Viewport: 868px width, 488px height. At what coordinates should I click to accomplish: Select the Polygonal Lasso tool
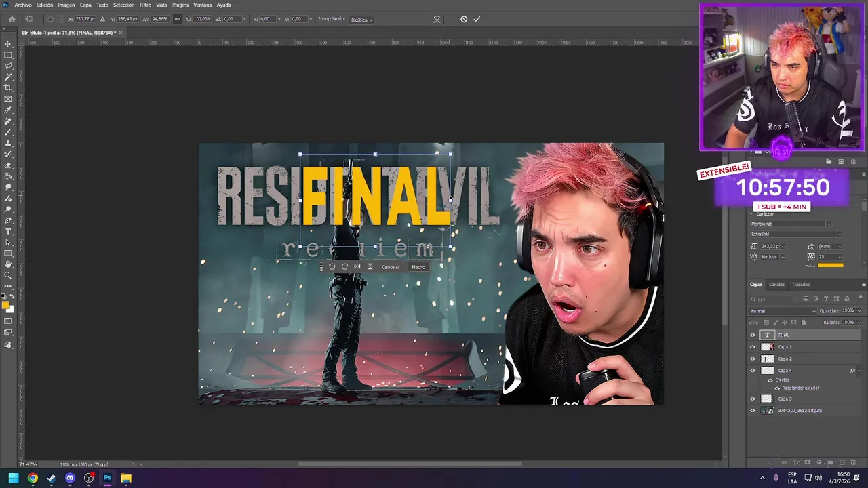point(8,66)
